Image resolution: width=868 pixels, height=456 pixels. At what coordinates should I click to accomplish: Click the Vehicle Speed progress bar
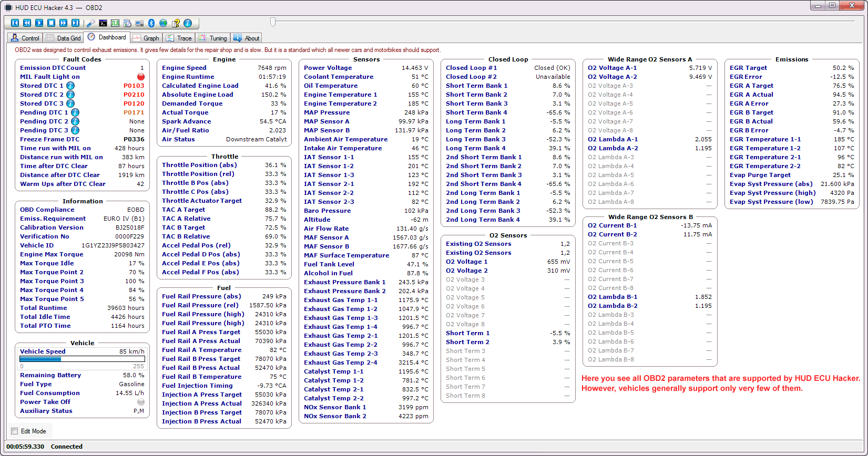pos(81,359)
